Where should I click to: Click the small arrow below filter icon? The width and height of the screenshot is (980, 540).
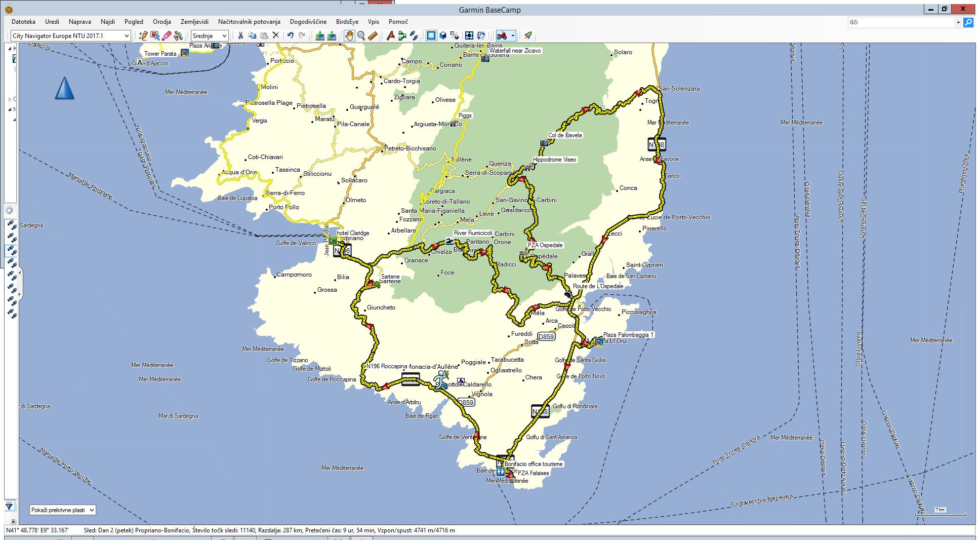pyautogui.click(x=13, y=521)
